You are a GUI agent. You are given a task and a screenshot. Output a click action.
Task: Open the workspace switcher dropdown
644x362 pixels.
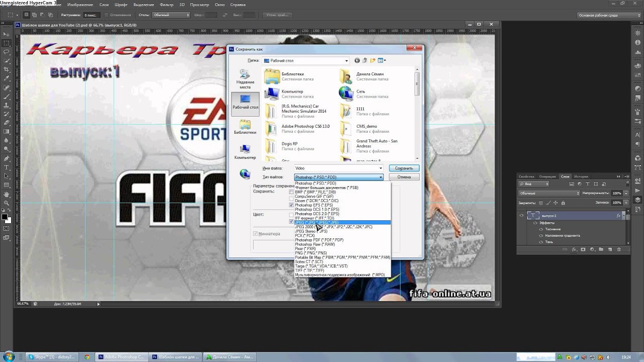tap(608, 15)
